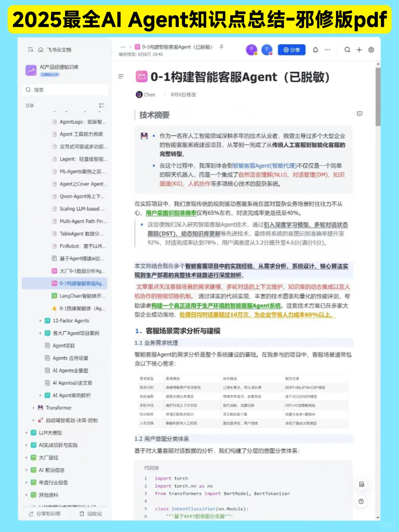
Task: Click the document scrollbar thumb
Action: click(378, 97)
